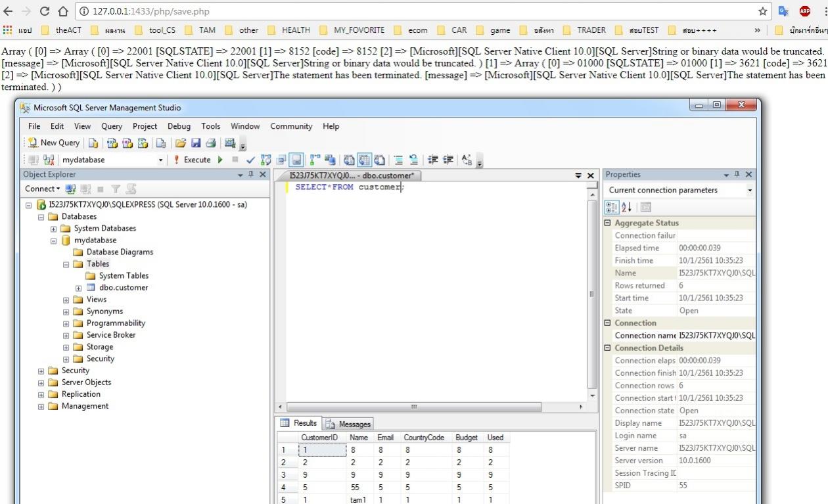Collapse the Connection Details section
828x504 pixels.
(608, 348)
